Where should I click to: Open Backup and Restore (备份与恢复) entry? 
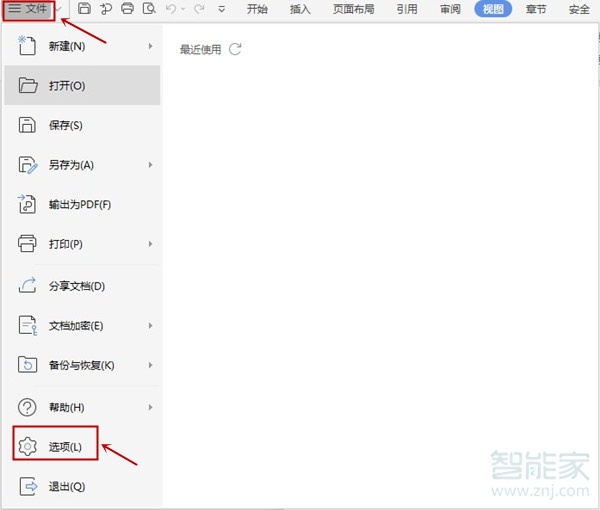[80, 365]
